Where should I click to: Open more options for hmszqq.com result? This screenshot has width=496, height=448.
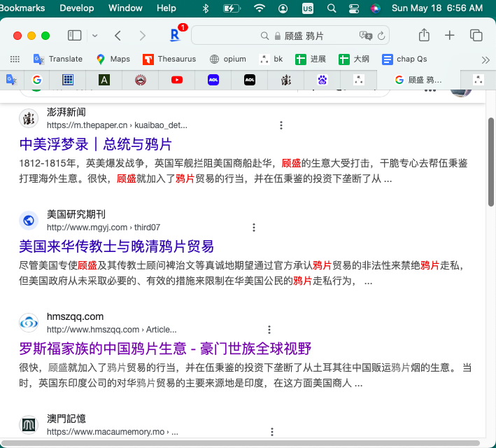[x=269, y=330]
